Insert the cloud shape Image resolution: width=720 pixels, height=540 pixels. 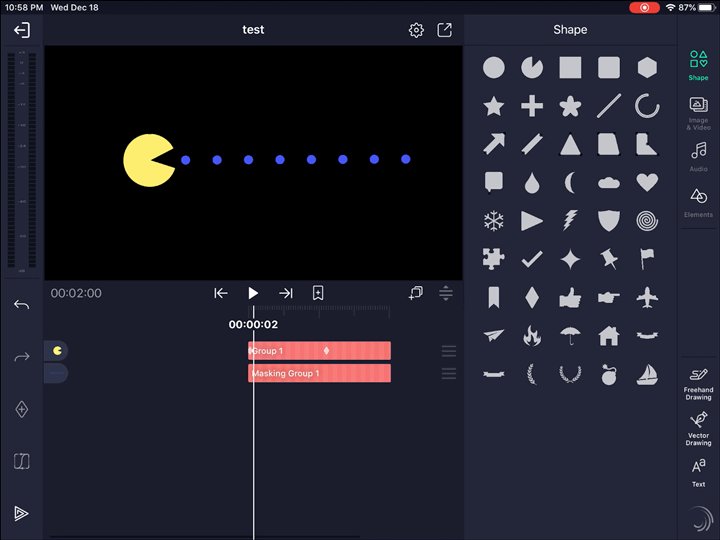pos(609,183)
